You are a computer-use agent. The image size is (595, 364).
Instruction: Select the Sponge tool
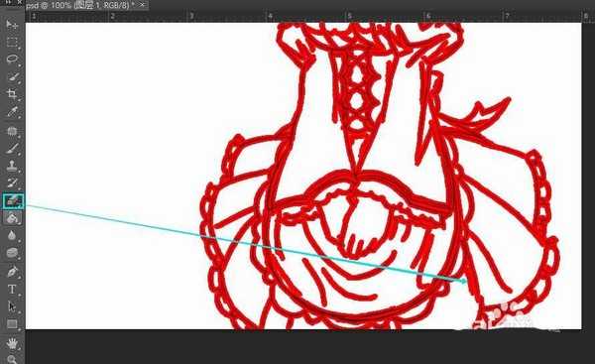pos(12,253)
